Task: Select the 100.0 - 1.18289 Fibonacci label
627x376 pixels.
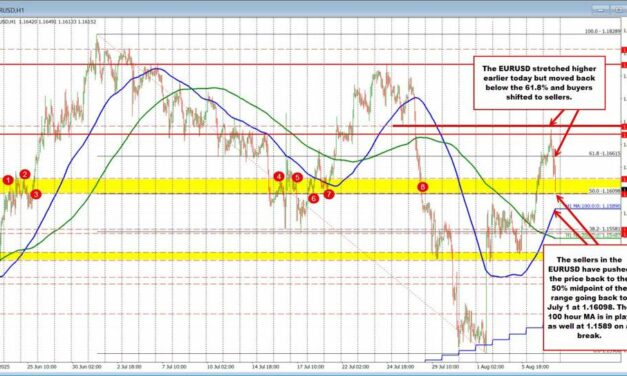Action: (603, 31)
